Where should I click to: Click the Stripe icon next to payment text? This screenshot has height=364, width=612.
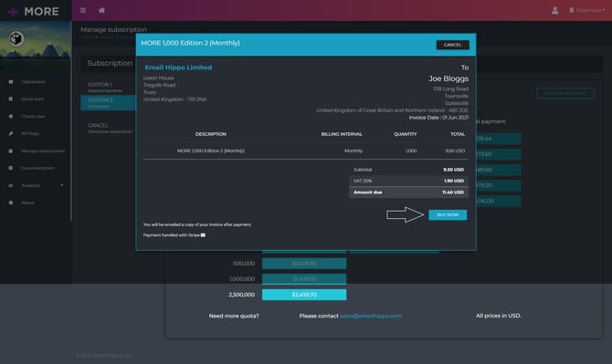[203, 235]
